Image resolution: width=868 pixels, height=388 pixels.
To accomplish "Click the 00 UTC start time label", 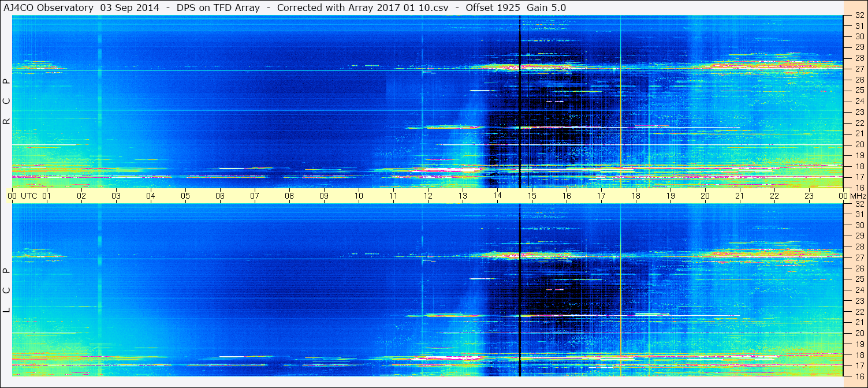I will tap(23, 196).
